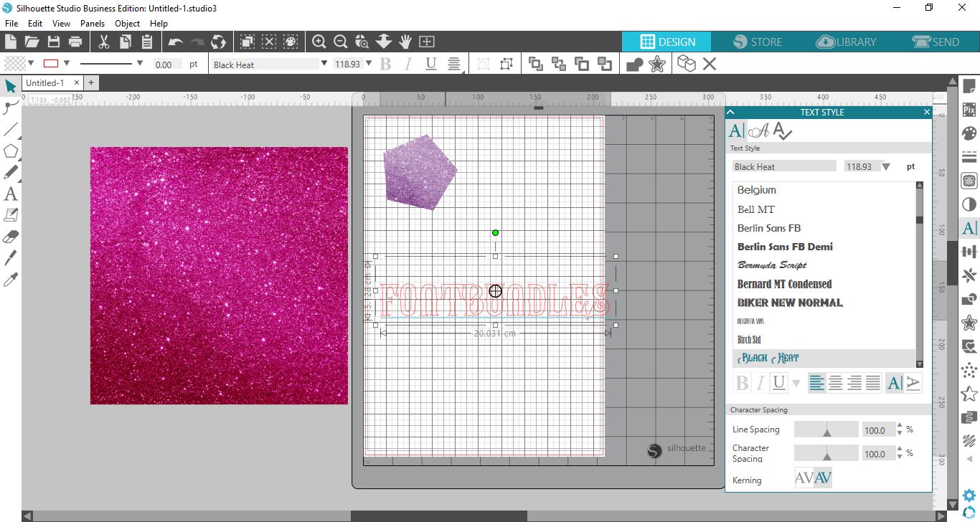Image resolution: width=980 pixels, height=522 pixels.
Task: Toggle Italic in the Text Style panel
Action: point(760,383)
